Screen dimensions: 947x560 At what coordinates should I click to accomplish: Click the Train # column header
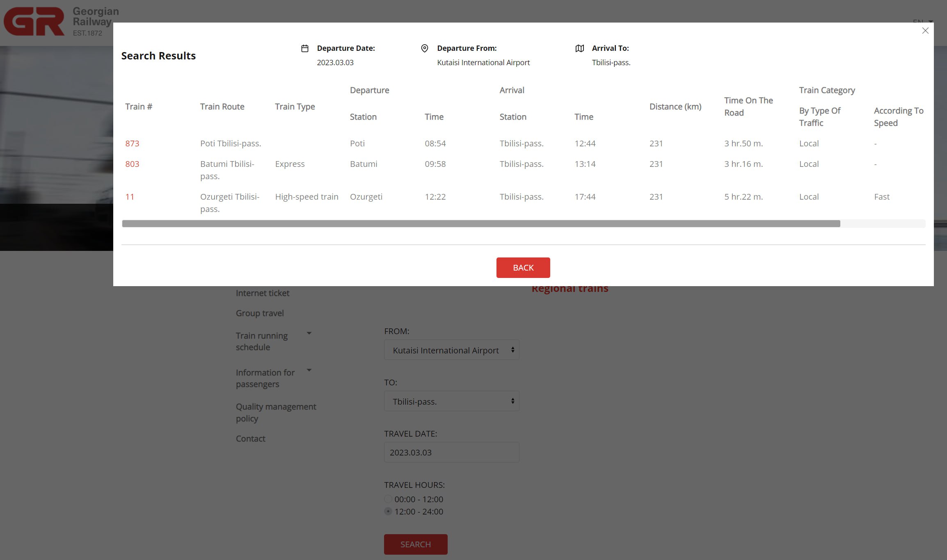pyautogui.click(x=139, y=107)
